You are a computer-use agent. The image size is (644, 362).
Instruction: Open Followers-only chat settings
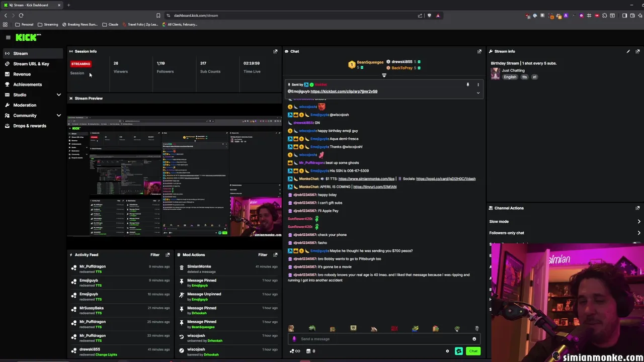[565, 233]
